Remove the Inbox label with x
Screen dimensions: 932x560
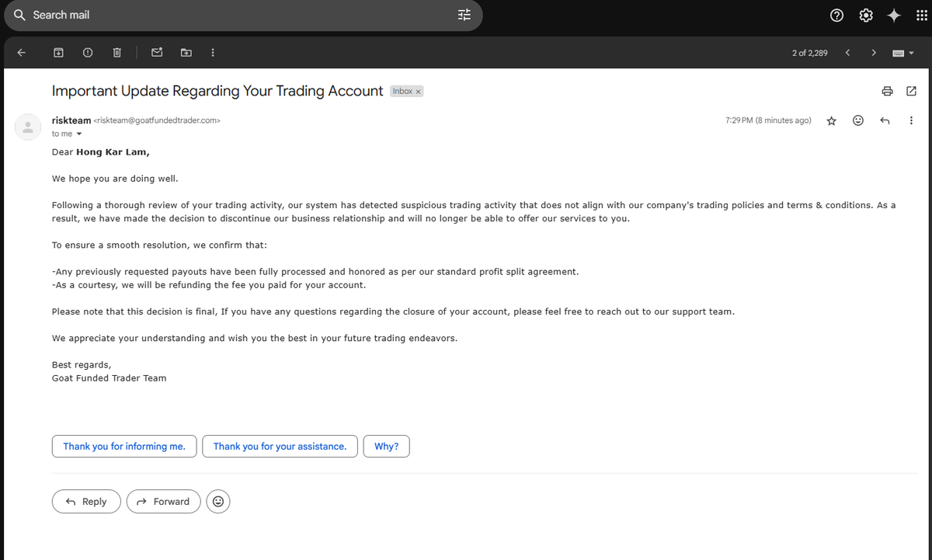(418, 92)
